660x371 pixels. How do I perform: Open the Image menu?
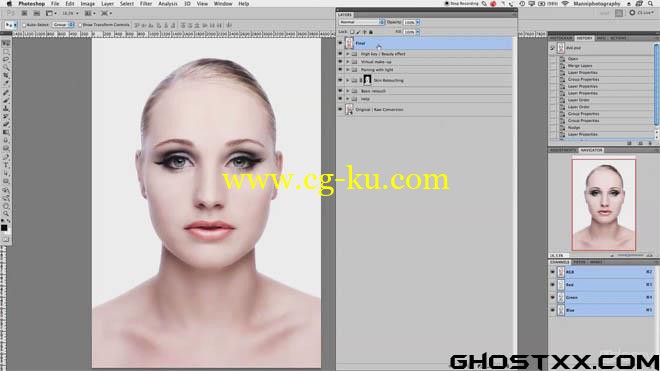tap(88, 4)
